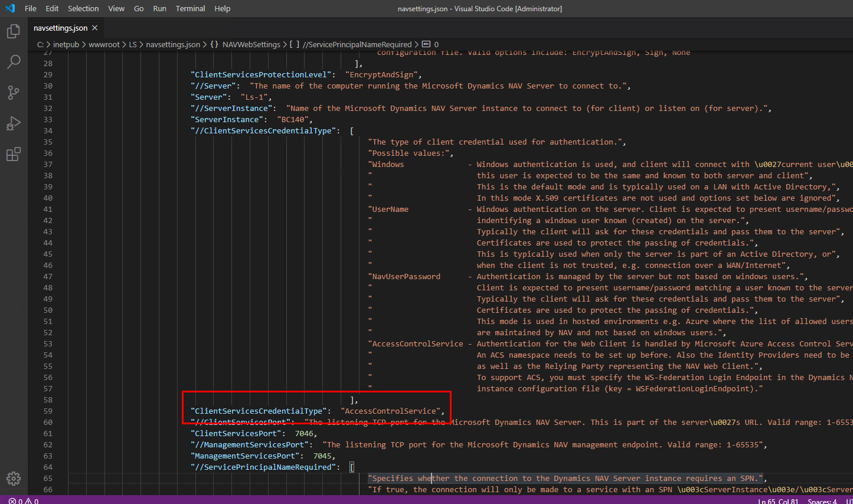
Task: Click "AccessControlService option label on line 53
Action: pos(416,344)
